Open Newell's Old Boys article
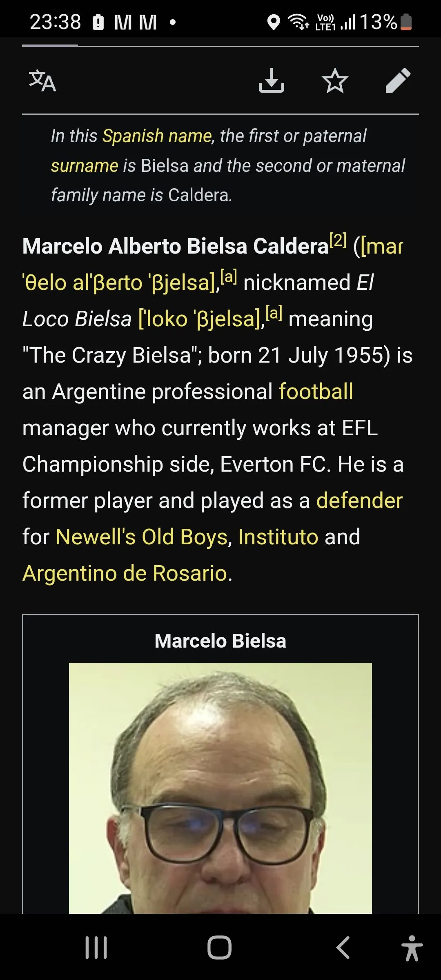The image size is (441, 980). (x=141, y=537)
